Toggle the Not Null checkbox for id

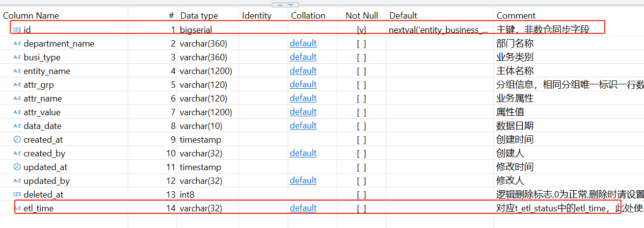pos(361,30)
